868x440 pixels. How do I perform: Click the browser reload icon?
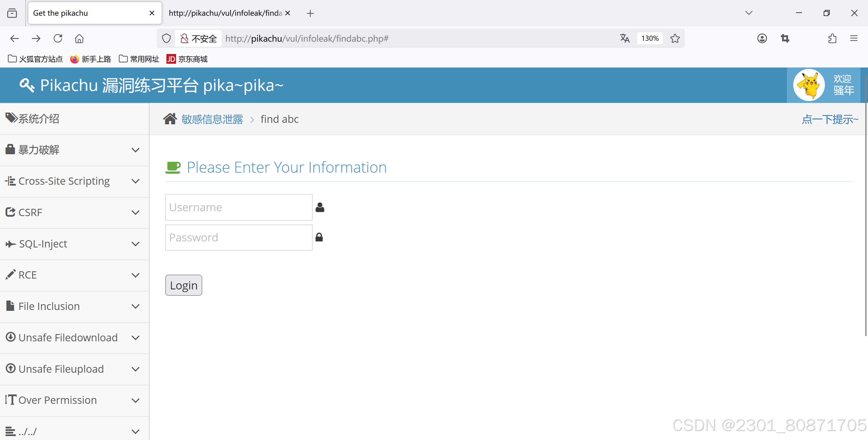[58, 38]
